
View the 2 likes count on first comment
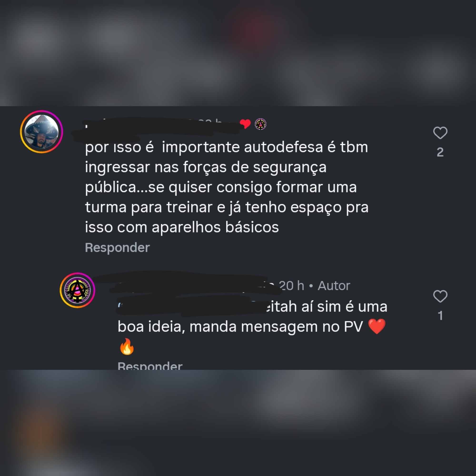(x=440, y=152)
